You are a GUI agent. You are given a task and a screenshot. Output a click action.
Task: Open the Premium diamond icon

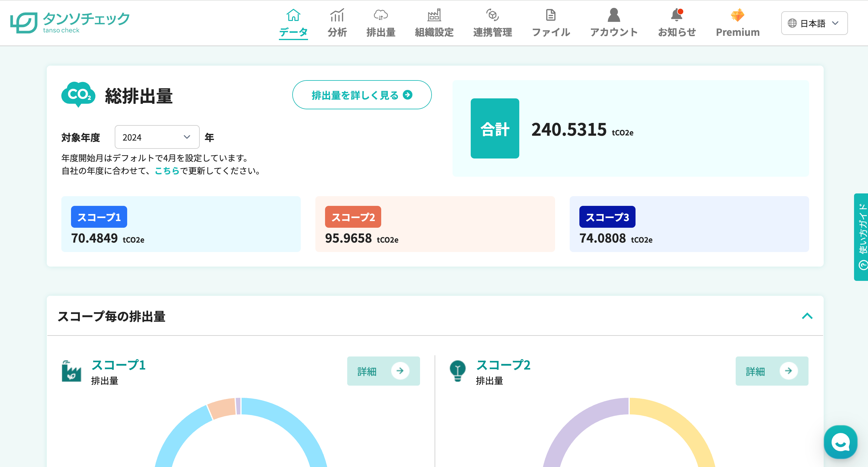click(x=737, y=15)
